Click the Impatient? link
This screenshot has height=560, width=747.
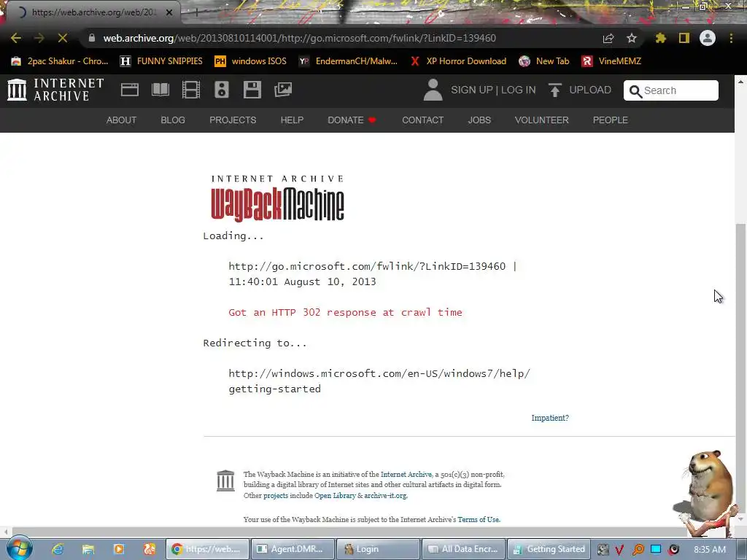tap(550, 418)
